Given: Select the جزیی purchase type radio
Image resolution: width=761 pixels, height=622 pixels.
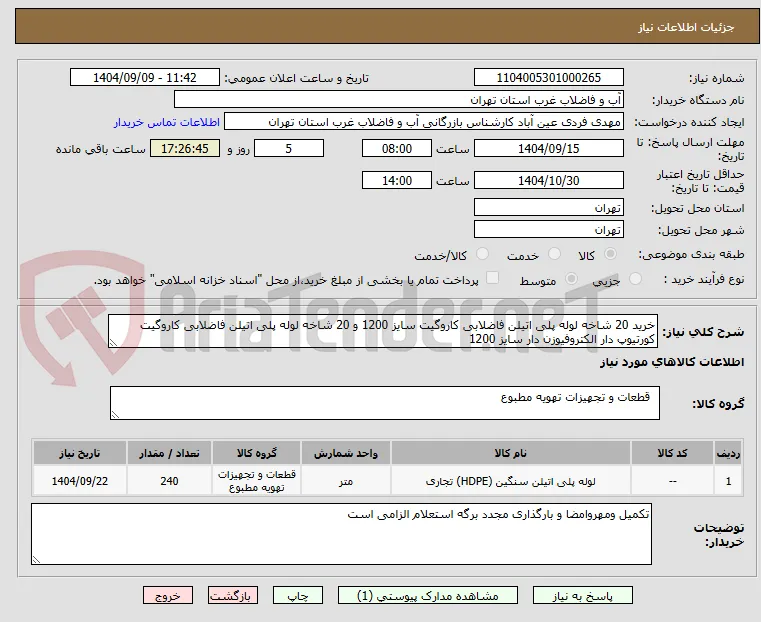Looking at the screenshot, I should pos(635,278).
